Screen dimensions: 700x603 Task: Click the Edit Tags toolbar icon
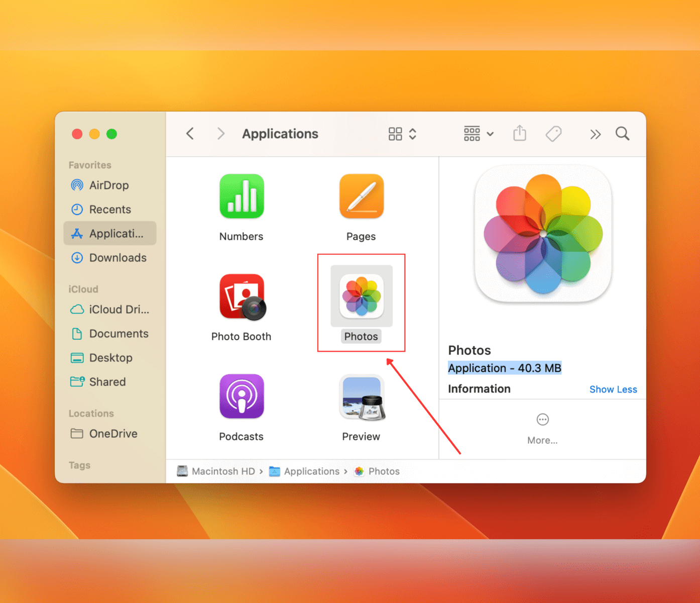(x=553, y=134)
